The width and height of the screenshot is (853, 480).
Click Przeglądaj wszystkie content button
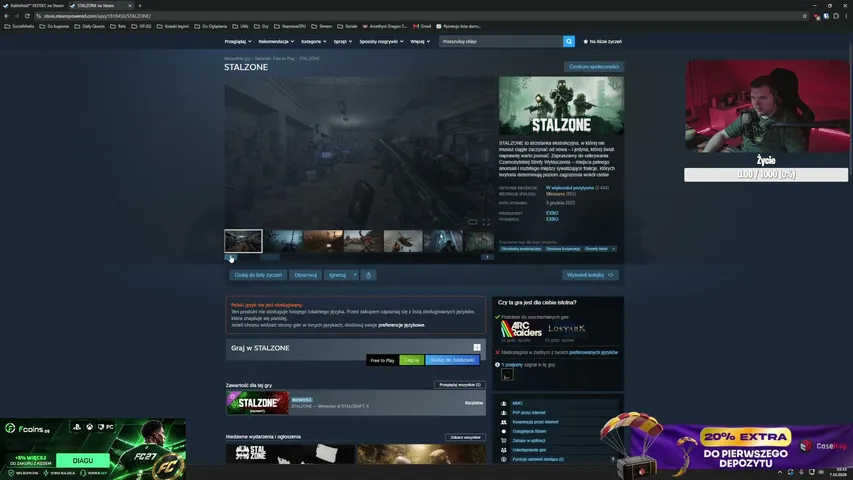(x=460, y=385)
